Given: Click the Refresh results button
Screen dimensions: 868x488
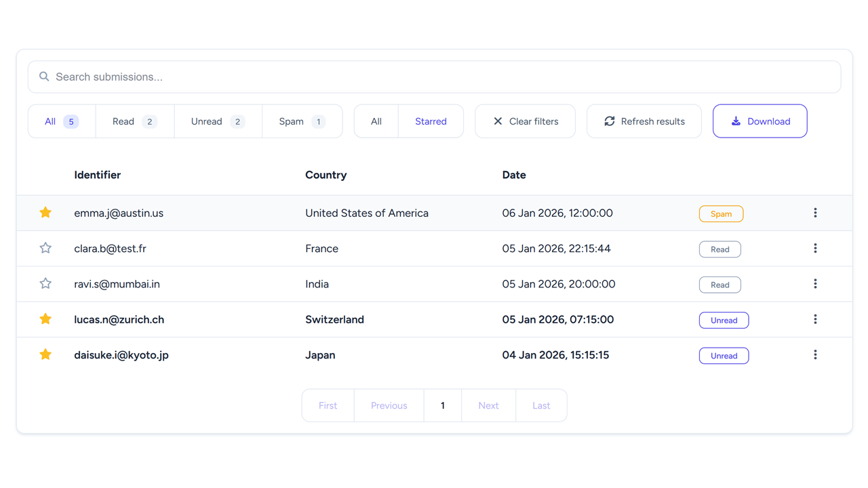Looking at the screenshot, I should [x=644, y=121].
